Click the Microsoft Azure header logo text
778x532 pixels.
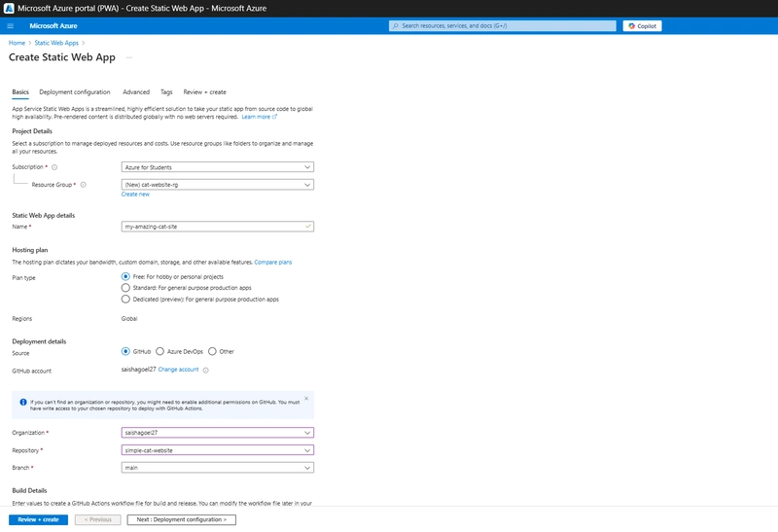tap(53, 26)
